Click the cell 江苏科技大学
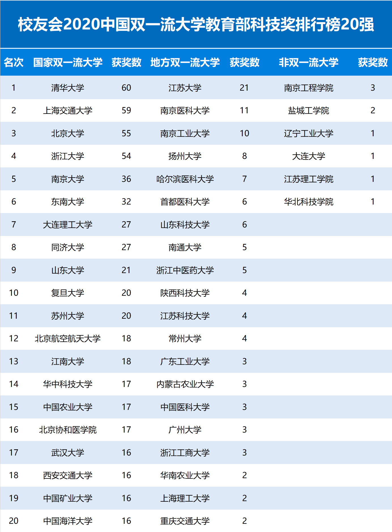Image resolution: width=392 pixels, height=532 pixels. [x=185, y=316]
